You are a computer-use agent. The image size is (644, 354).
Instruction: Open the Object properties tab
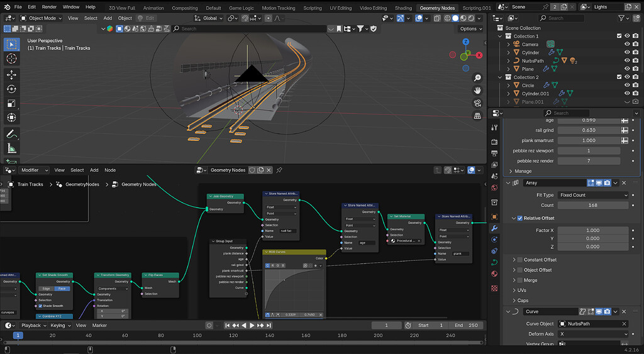coord(494,216)
